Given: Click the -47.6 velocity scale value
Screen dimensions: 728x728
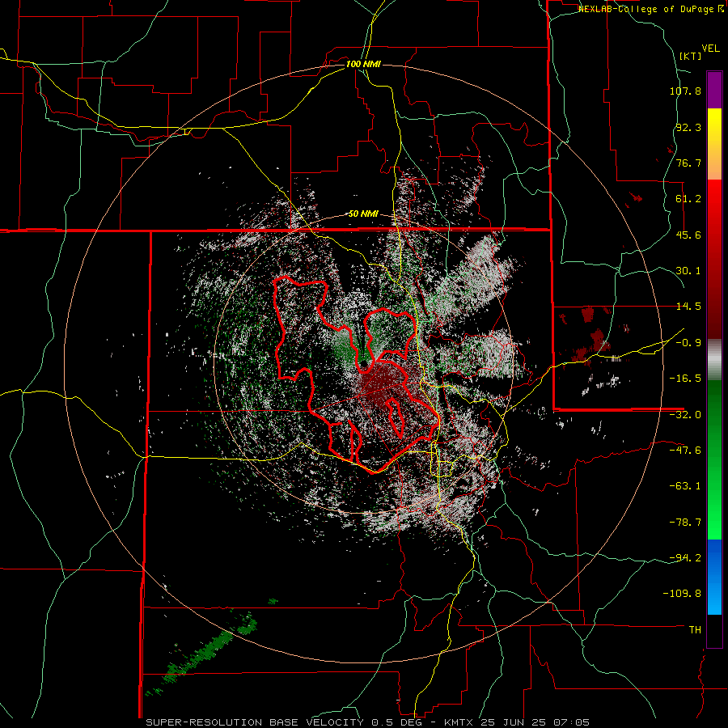Looking at the screenshot, I should [x=685, y=451].
